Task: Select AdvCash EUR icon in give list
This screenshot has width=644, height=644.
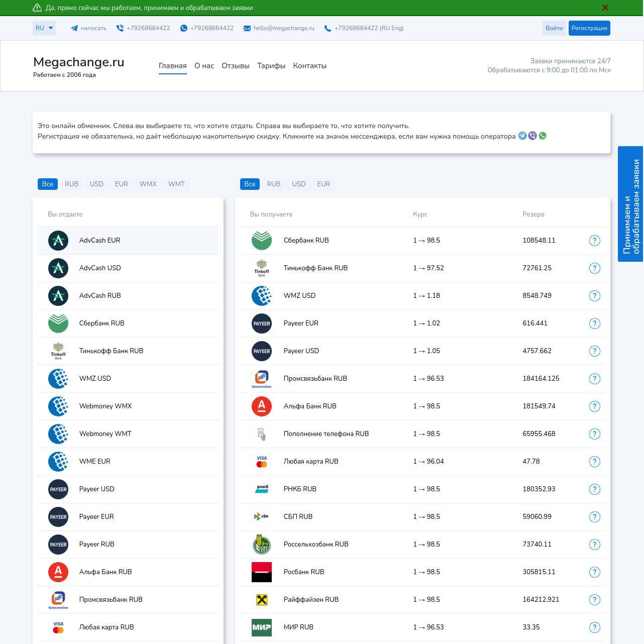Action: [x=58, y=241]
